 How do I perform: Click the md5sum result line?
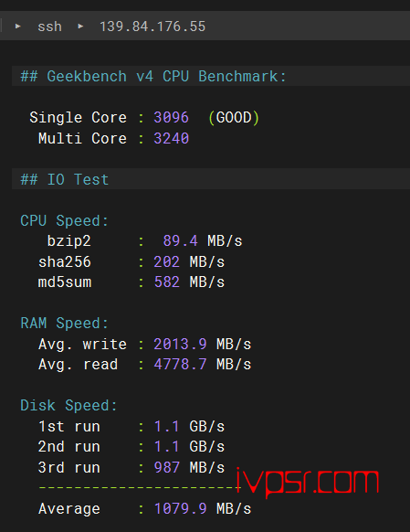click(131, 282)
